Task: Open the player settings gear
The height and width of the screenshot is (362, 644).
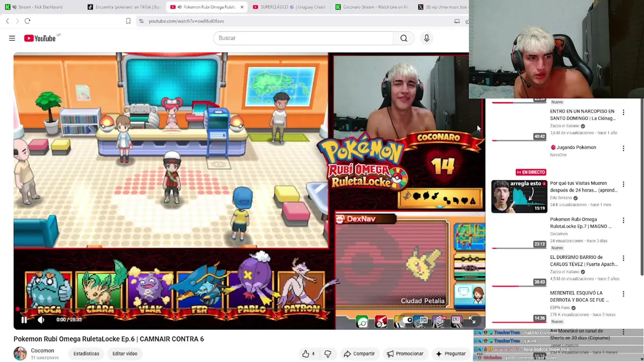Action: tap(439, 320)
